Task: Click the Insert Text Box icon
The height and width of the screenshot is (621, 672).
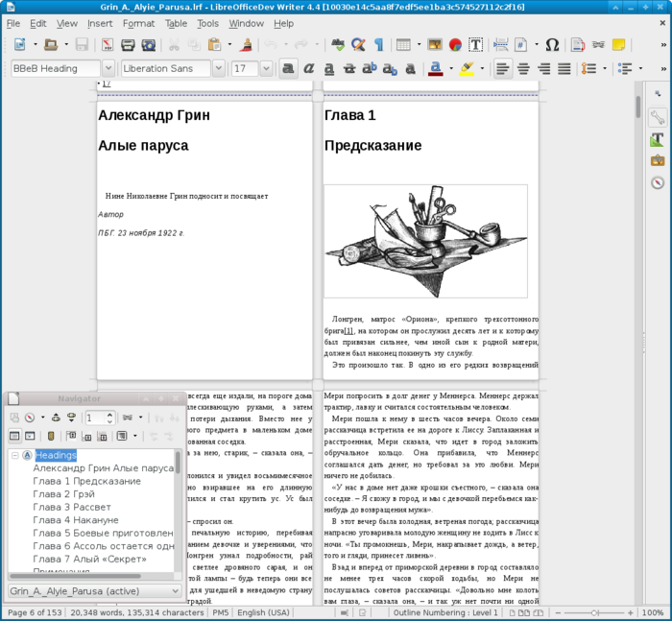Action: tap(475, 45)
